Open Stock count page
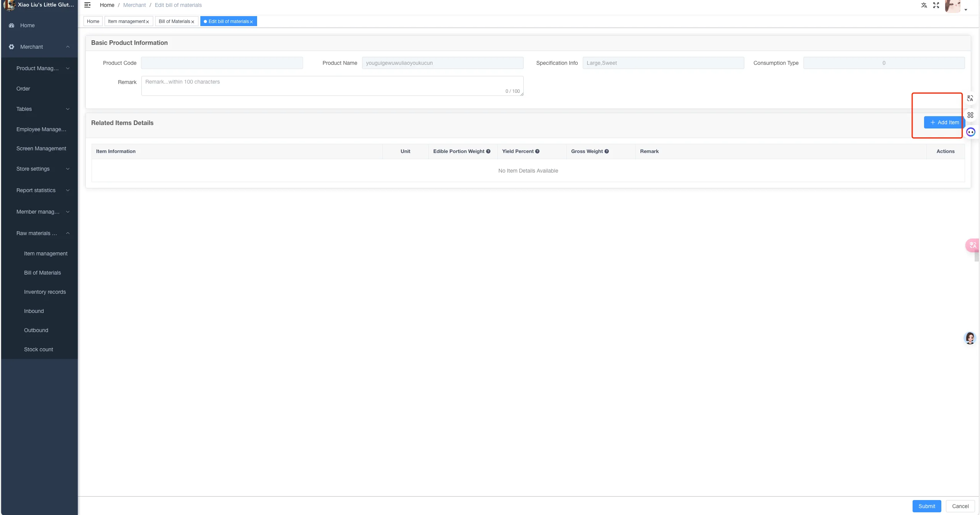Image resolution: width=980 pixels, height=515 pixels. tap(39, 349)
